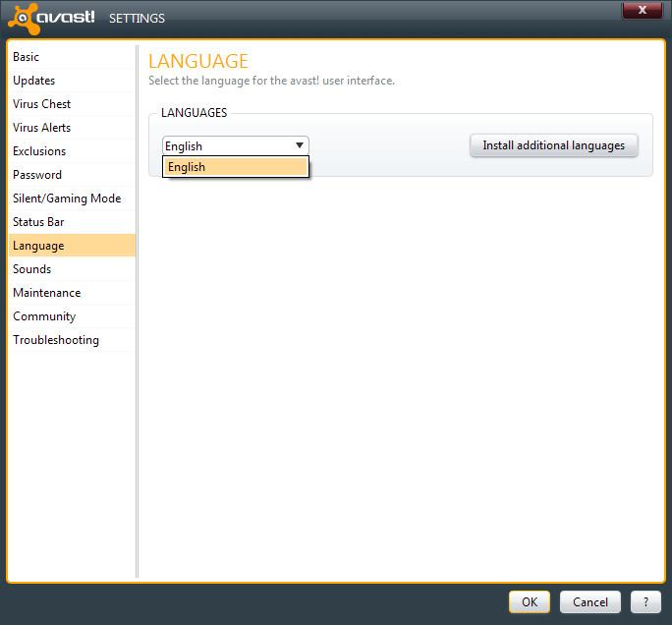This screenshot has height=625, width=672.
Task: Open the Exclusions section
Action: click(39, 151)
